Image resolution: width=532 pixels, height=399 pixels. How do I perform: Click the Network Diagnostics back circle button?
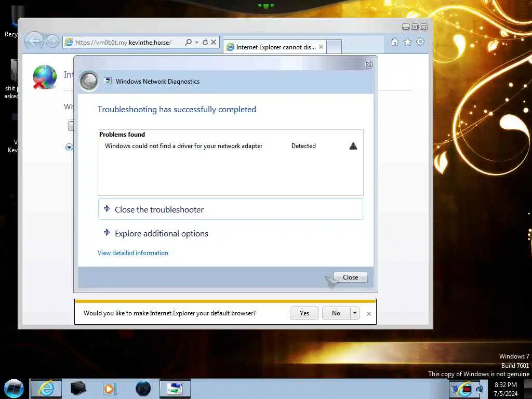point(89,81)
